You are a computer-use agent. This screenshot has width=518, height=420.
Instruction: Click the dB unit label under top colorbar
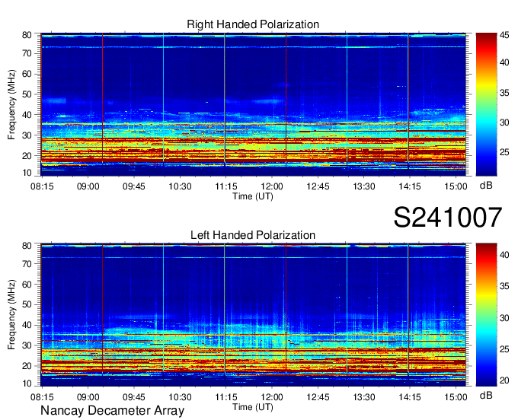pyautogui.click(x=486, y=186)
